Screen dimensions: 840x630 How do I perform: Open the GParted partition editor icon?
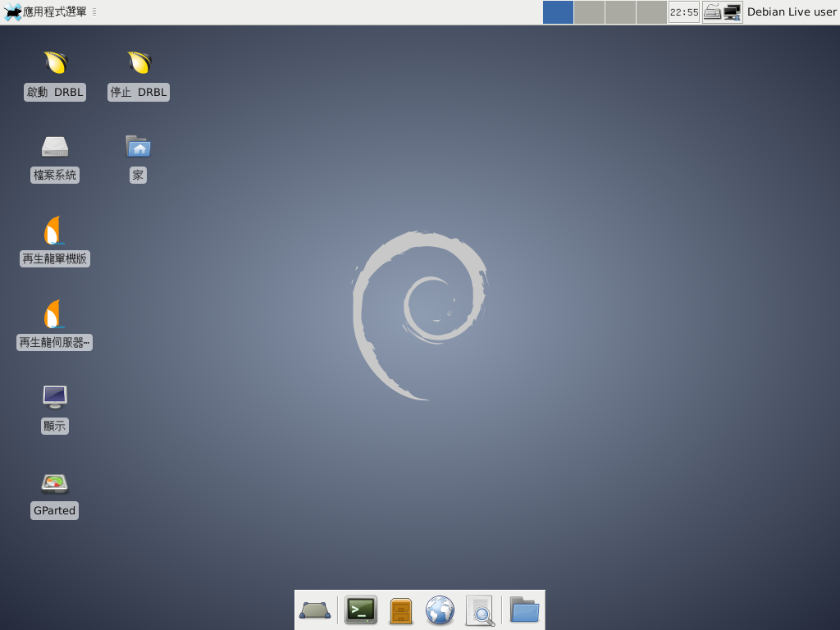coord(54,483)
